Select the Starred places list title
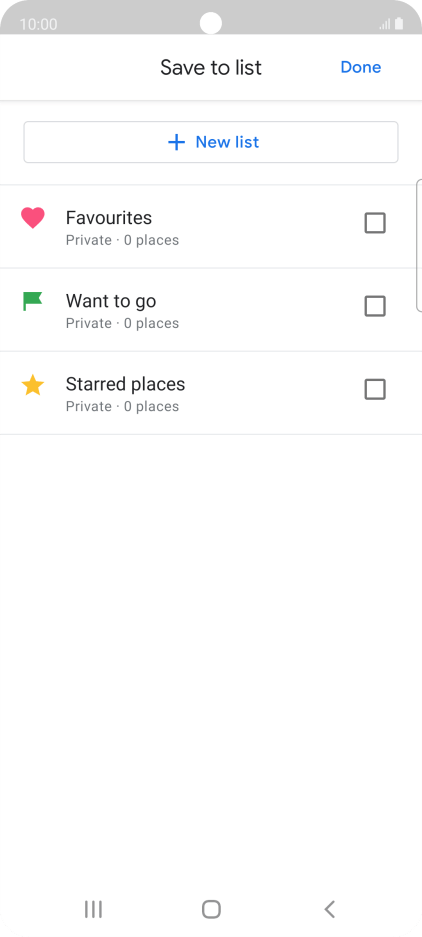422x937 pixels. click(126, 384)
